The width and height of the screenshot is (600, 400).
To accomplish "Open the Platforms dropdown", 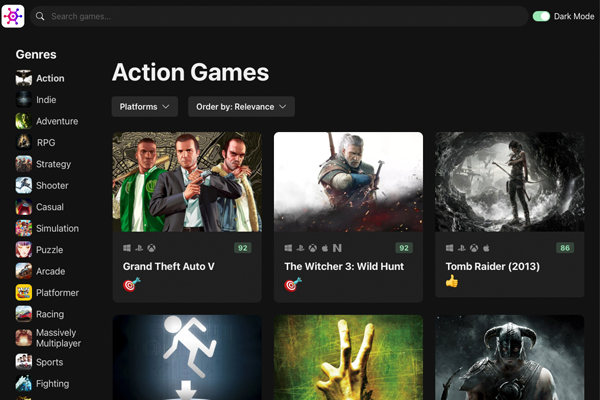I will (145, 106).
